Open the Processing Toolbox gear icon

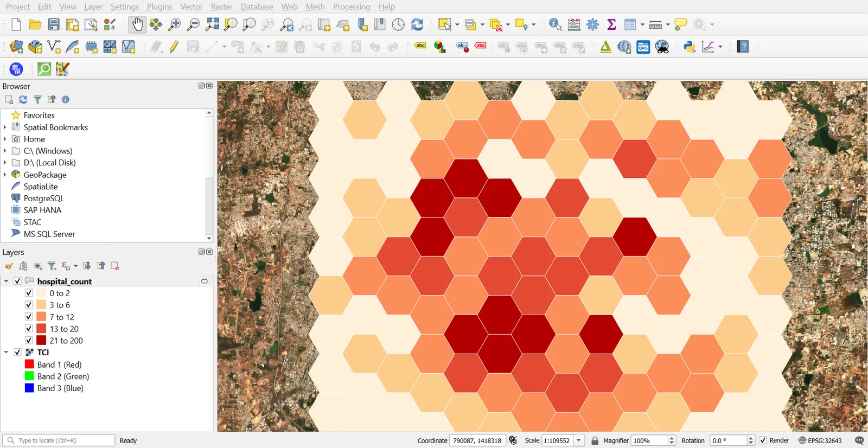pos(593,24)
